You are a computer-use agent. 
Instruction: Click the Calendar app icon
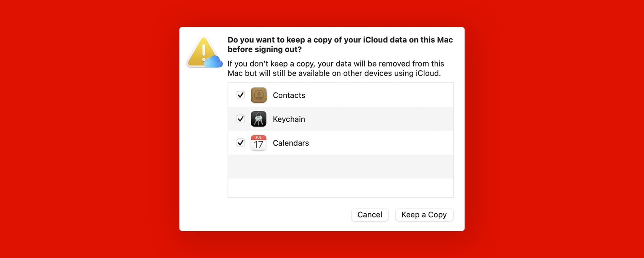point(258,143)
